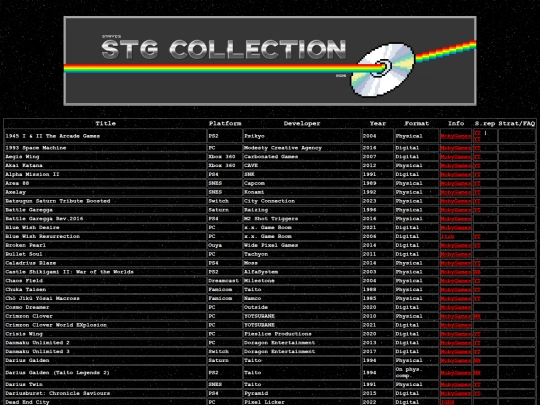This screenshot has width=540, height=405.
Task: Open MobyGames link for Battle Garegga Saturn row
Action: pos(456,210)
